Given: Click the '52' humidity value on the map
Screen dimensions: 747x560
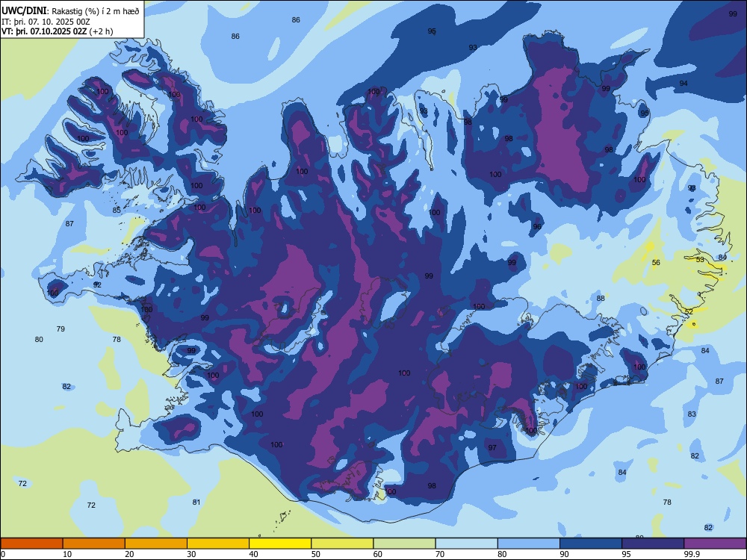Looking at the screenshot, I should click(689, 311).
